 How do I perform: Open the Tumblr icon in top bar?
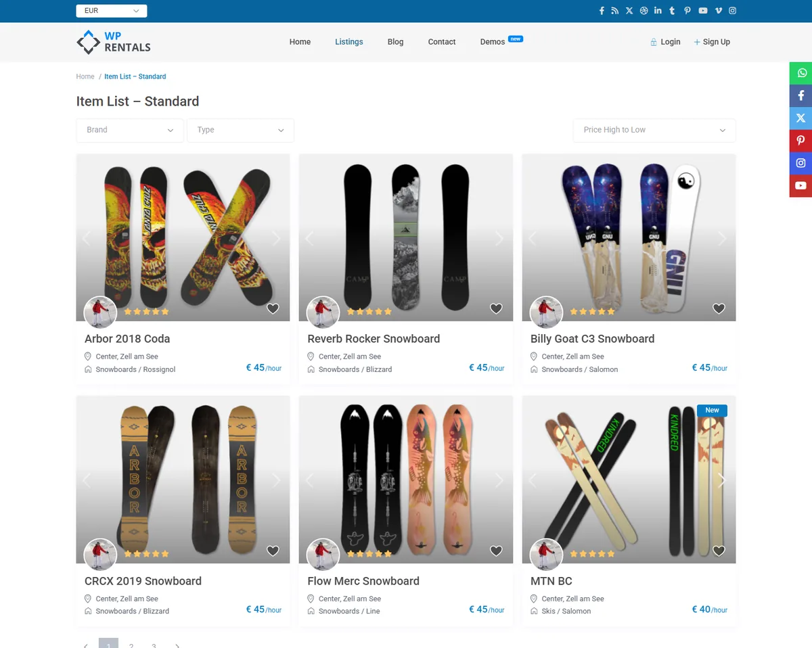[672, 11]
